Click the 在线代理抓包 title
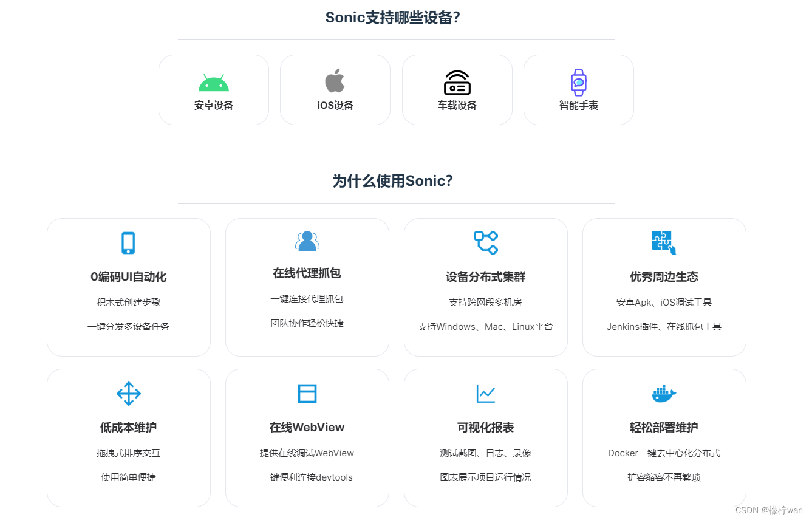 [x=307, y=273]
